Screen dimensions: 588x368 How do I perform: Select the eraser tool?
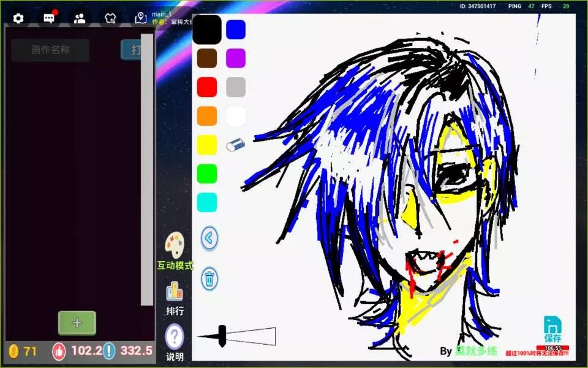pos(236,145)
